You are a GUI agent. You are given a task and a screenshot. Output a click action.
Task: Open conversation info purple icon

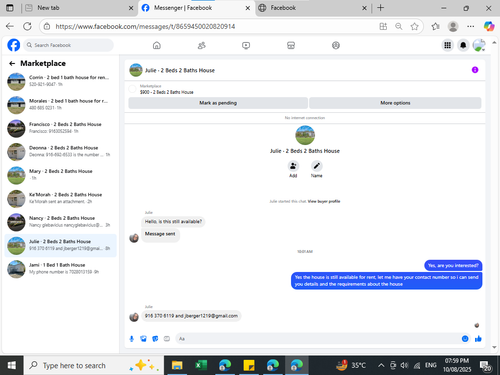(x=475, y=70)
